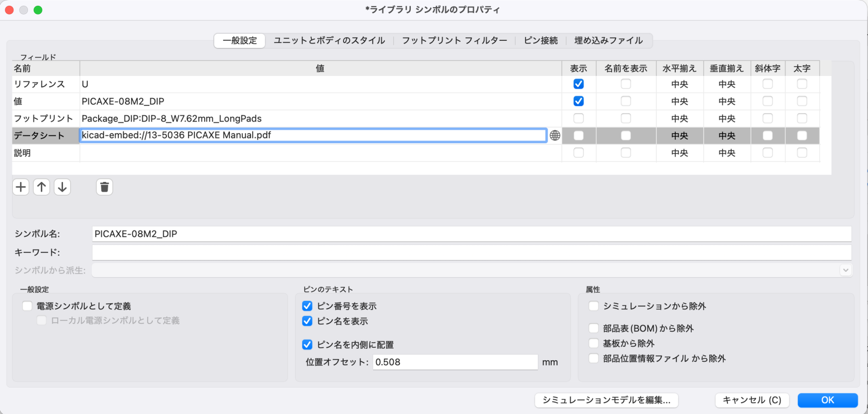Enable 斜体字 for 値 row
Image resolution: width=868 pixels, height=414 pixels.
click(768, 101)
